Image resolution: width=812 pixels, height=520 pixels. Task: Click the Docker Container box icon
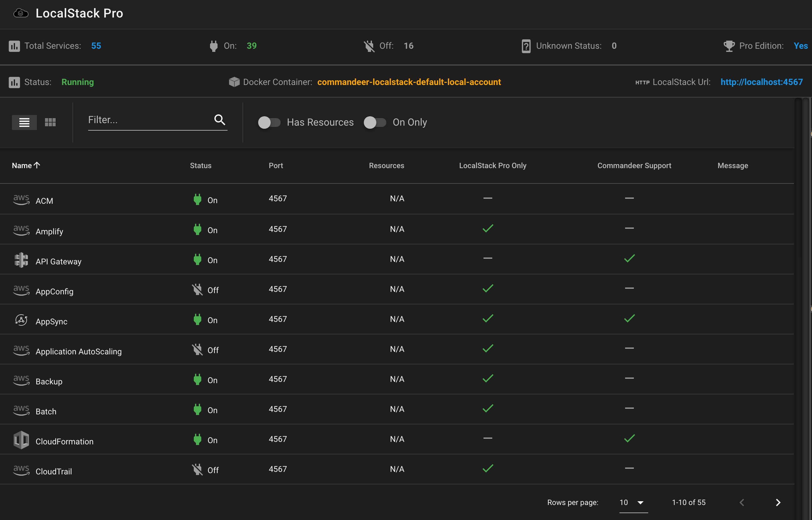234,82
